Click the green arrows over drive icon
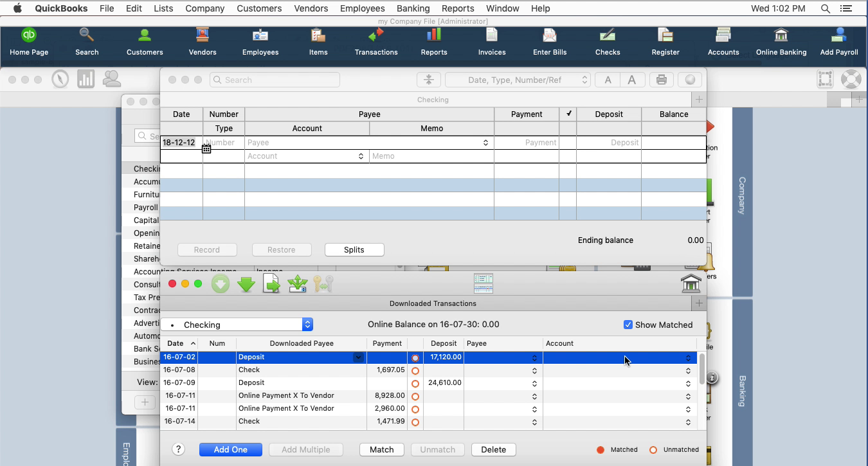Screen dimensions: 868x466 pyautogui.click(x=298, y=283)
